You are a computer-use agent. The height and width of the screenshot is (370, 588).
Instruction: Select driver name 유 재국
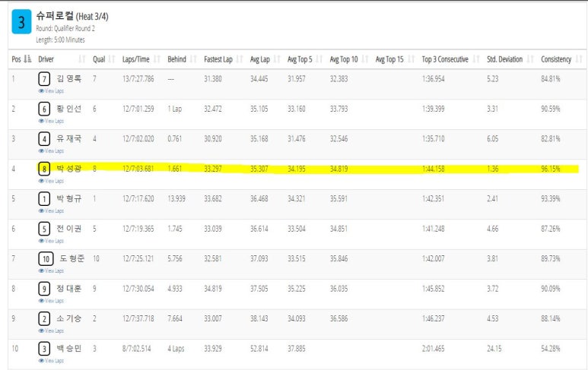(x=69, y=138)
